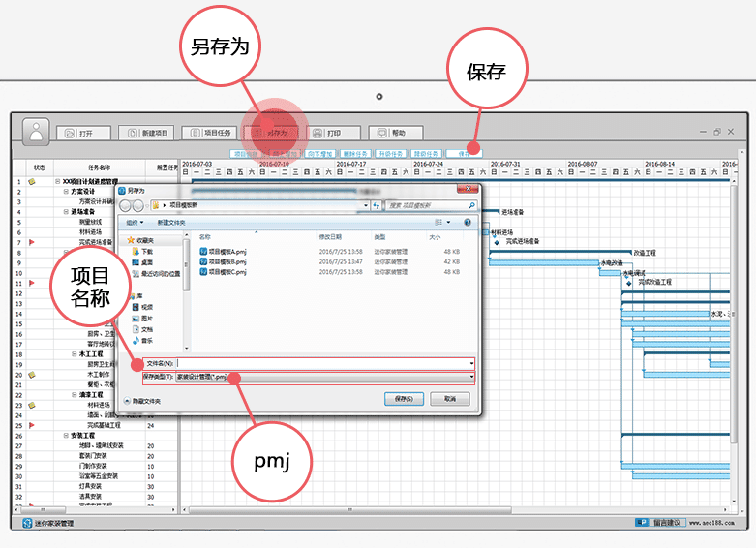Collapse folders with 隐藏文件夹 toggle

pos(141,401)
